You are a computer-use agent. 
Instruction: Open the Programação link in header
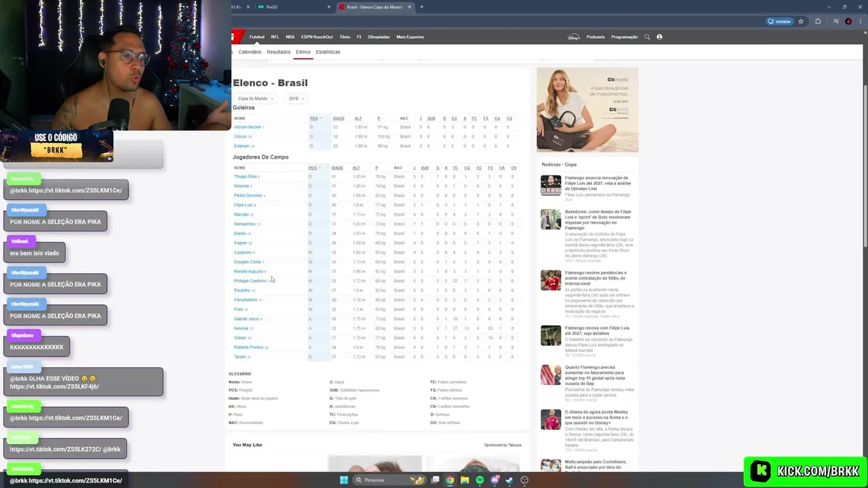coord(624,37)
